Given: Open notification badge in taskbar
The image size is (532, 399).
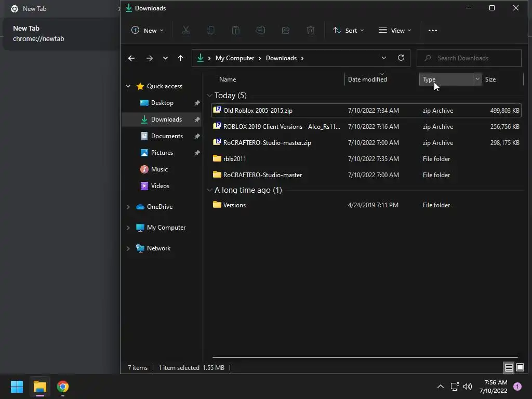Looking at the screenshot, I should click(517, 387).
